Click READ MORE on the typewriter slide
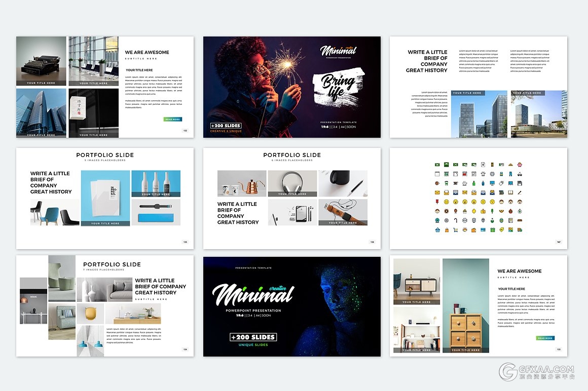Image resolution: width=588 pixels, height=391 pixels. point(172,120)
